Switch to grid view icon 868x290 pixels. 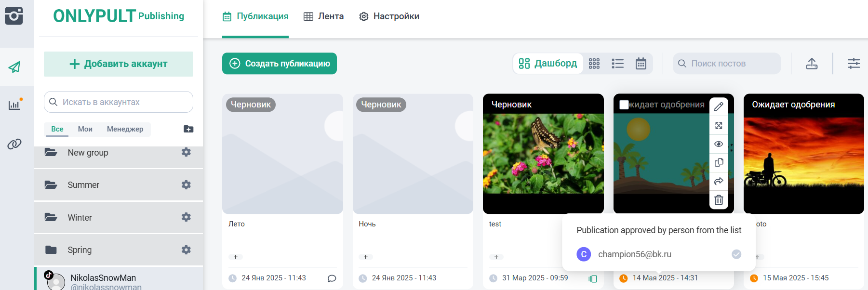coord(594,64)
